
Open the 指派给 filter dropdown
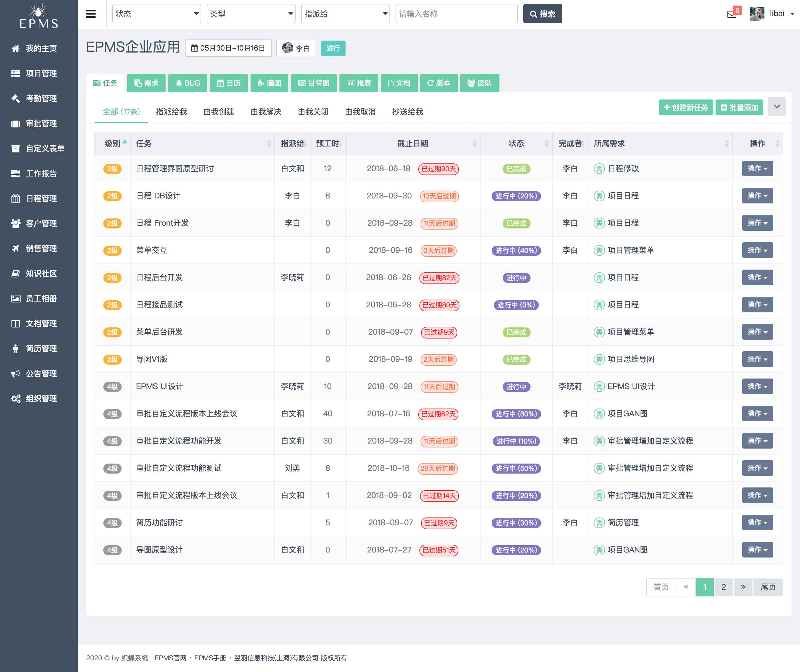(345, 14)
